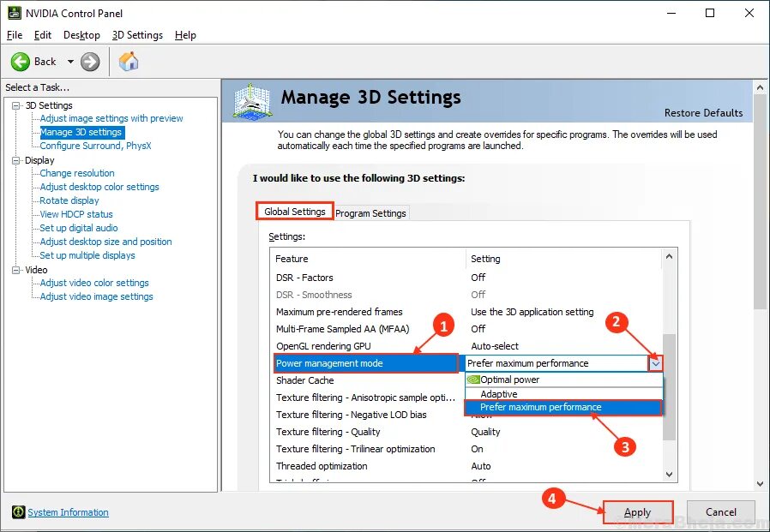The height and width of the screenshot is (532, 770).
Task: Click the main panel scrollbar thumb
Action: [761, 202]
